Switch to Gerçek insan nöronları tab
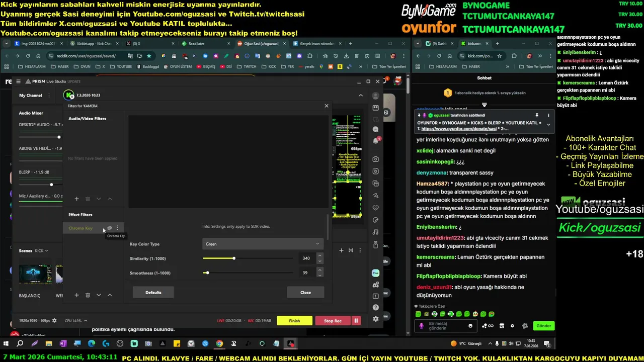 pyautogui.click(x=317, y=44)
